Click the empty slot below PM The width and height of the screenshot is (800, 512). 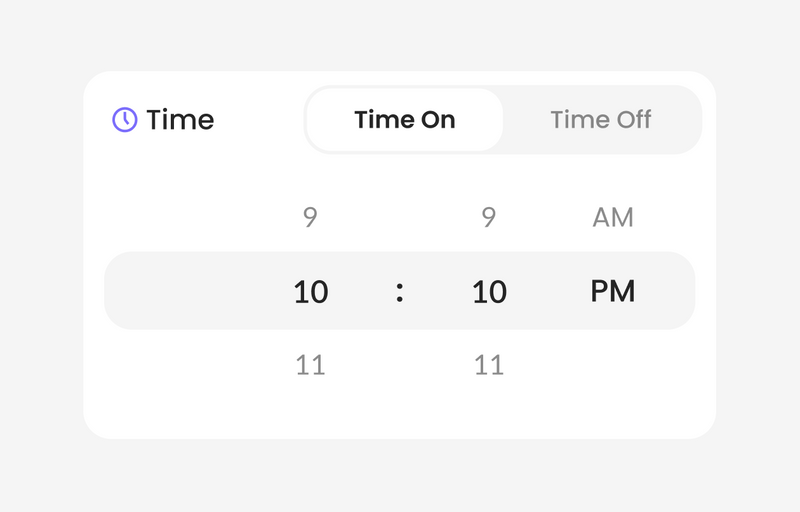[613, 365]
